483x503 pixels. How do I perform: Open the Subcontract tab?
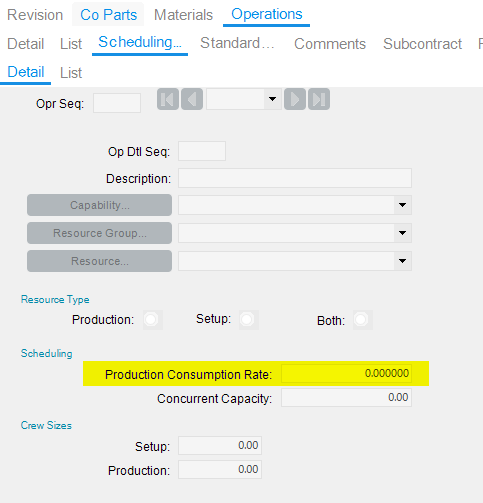click(x=422, y=44)
